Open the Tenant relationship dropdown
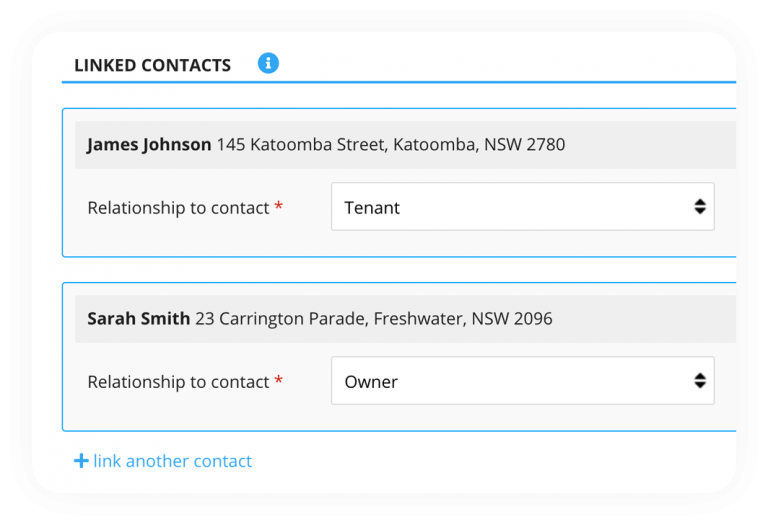768x525 pixels. tap(522, 207)
